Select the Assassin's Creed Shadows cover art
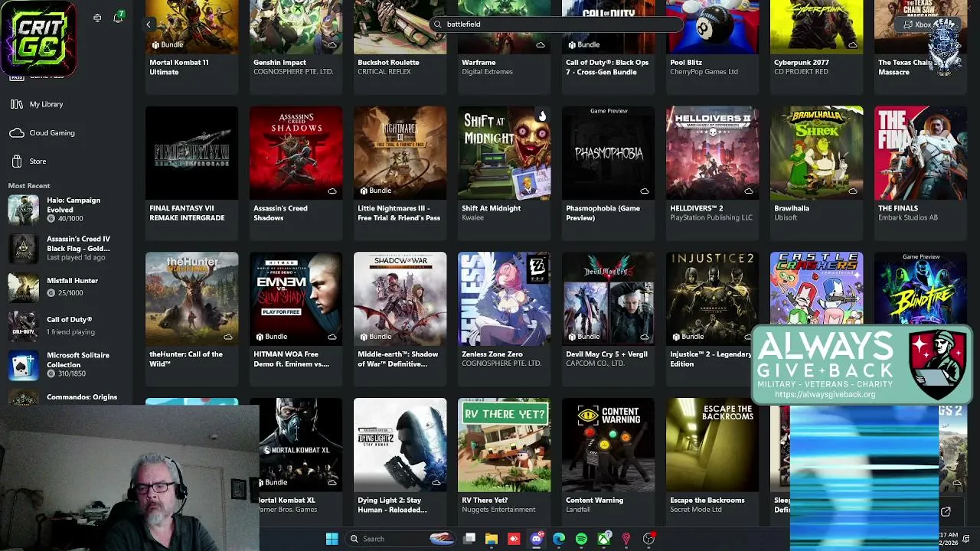The image size is (980, 551). (296, 153)
